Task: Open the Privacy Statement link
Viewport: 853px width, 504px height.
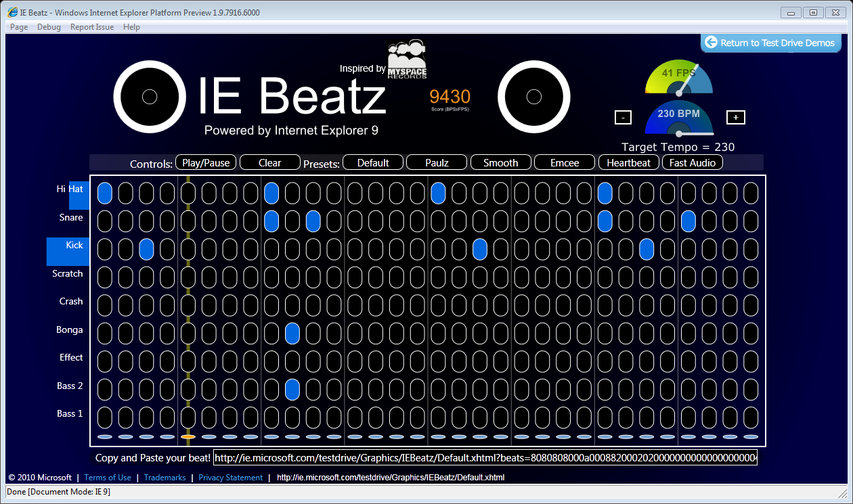Action: pyautogui.click(x=230, y=478)
